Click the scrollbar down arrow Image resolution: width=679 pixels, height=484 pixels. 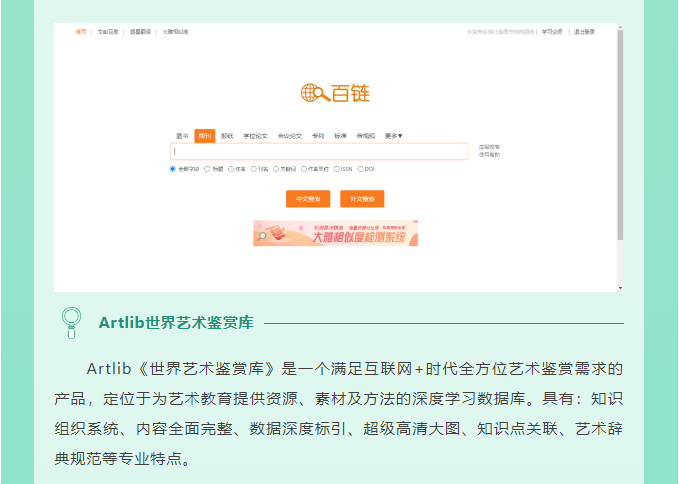pos(620,288)
